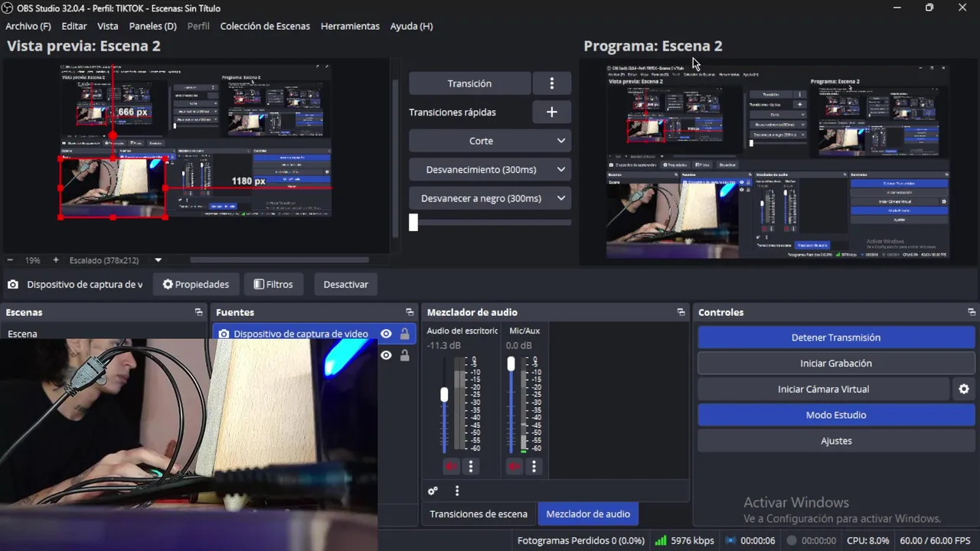The width and height of the screenshot is (980, 551).
Task: Open the preview scaling dropdown arrow
Action: [158, 260]
